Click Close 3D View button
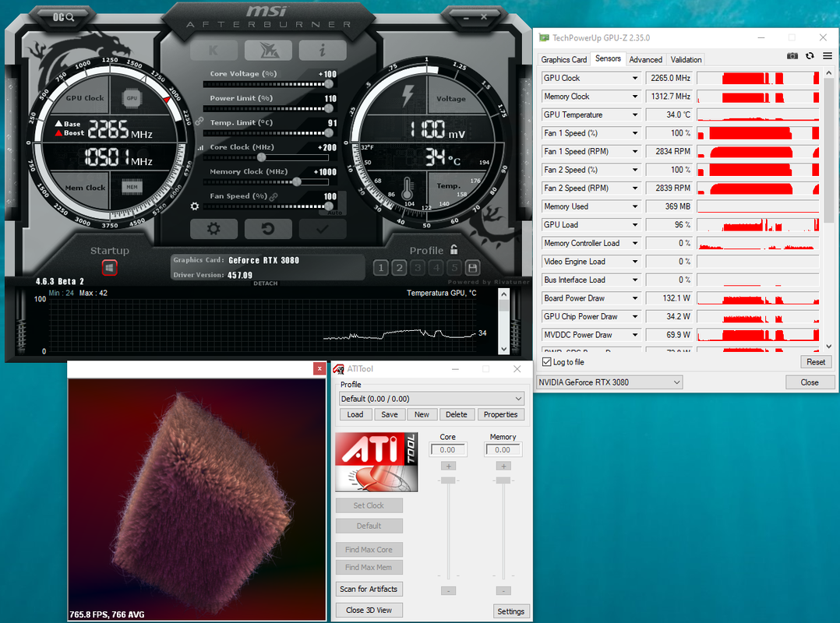 click(x=369, y=611)
